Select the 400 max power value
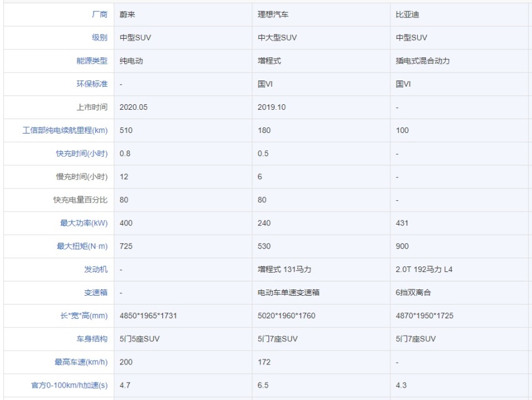Screen dimensions: 532x400 [x=126, y=223]
